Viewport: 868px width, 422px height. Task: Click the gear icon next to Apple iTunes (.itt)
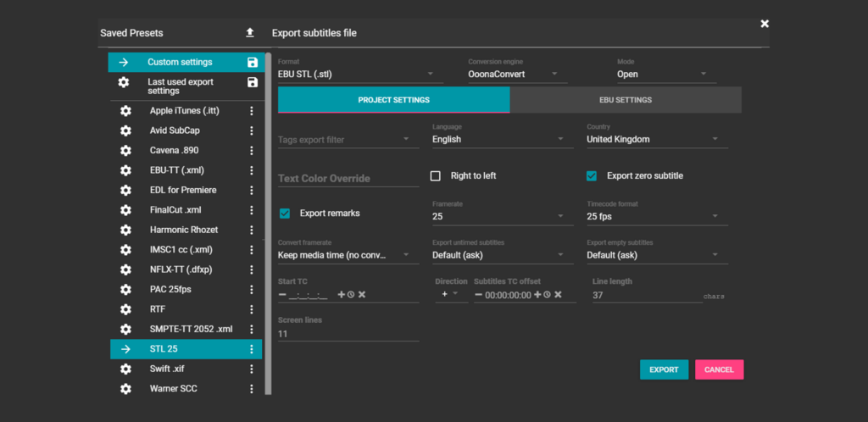point(125,111)
